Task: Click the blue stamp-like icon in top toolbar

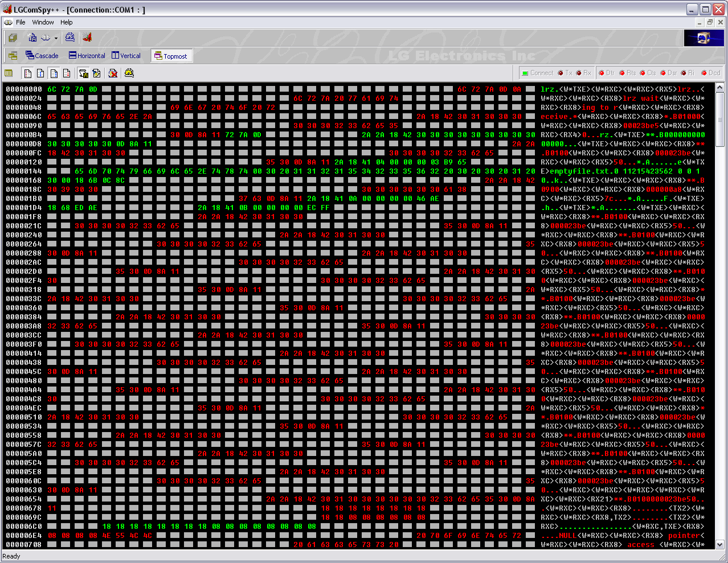Action: [70, 38]
